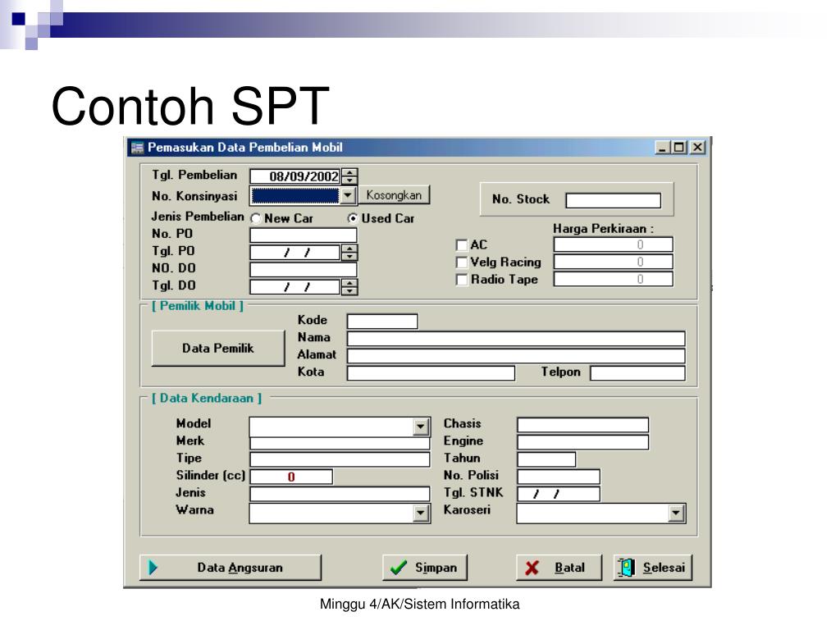
Task: Focus the Chasis number field
Action: [583, 426]
